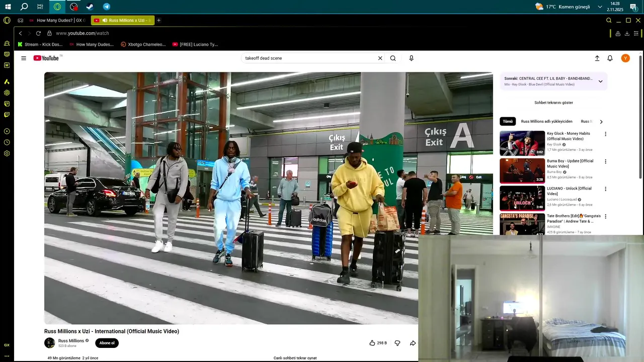Screen dimensions: 644x362
Task: Open Burna Boy Update thumbnail
Action: click(522, 171)
